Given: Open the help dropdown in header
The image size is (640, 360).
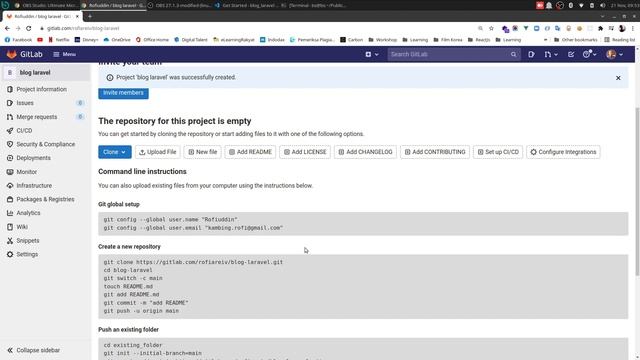Looking at the screenshot, I should click(589, 54).
